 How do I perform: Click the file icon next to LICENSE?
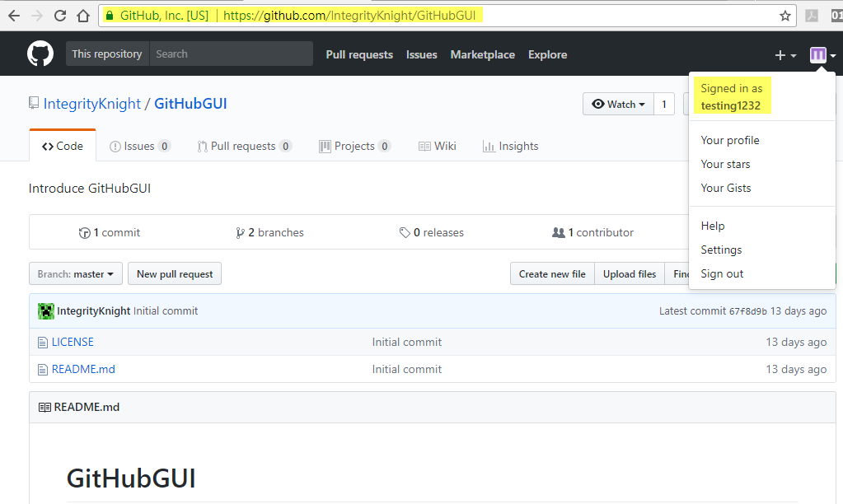point(43,343)
